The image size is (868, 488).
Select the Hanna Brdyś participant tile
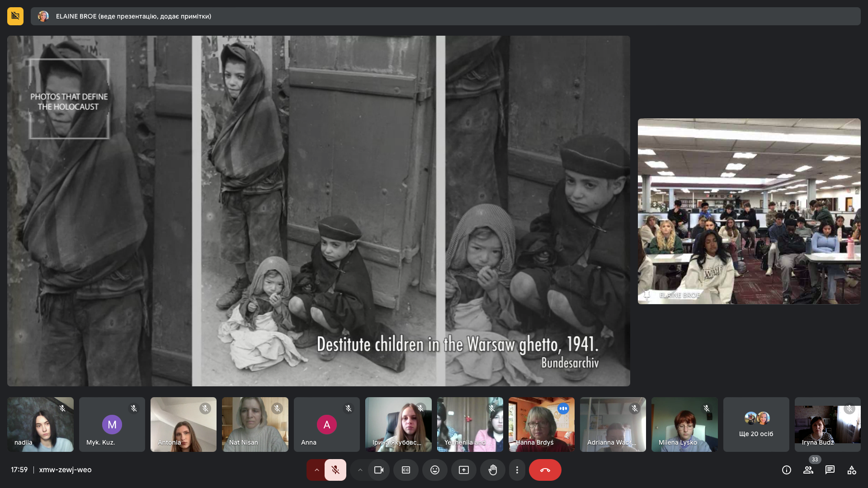point(542,424)
